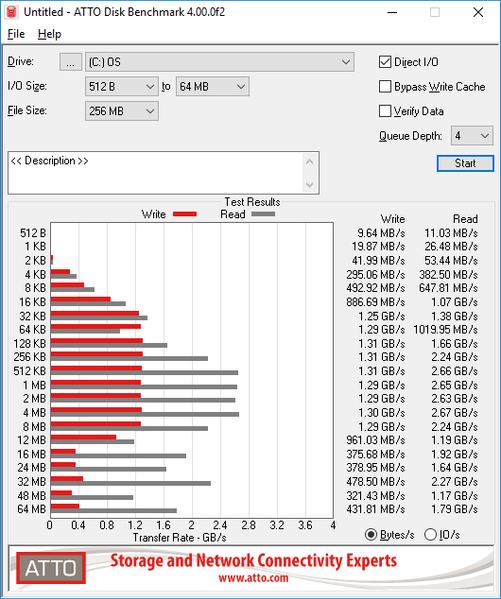Click the 64 MB read value 1.79 GB/s

(454, 509)
